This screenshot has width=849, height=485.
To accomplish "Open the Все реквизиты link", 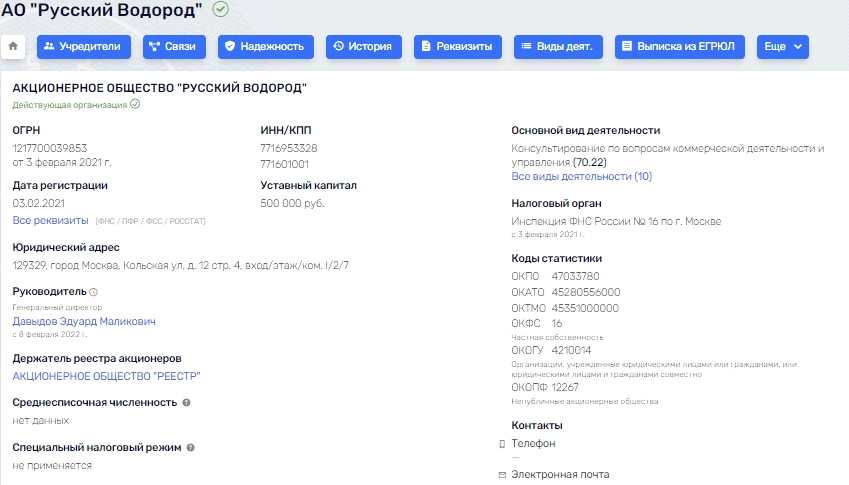I will pos(50,220).
